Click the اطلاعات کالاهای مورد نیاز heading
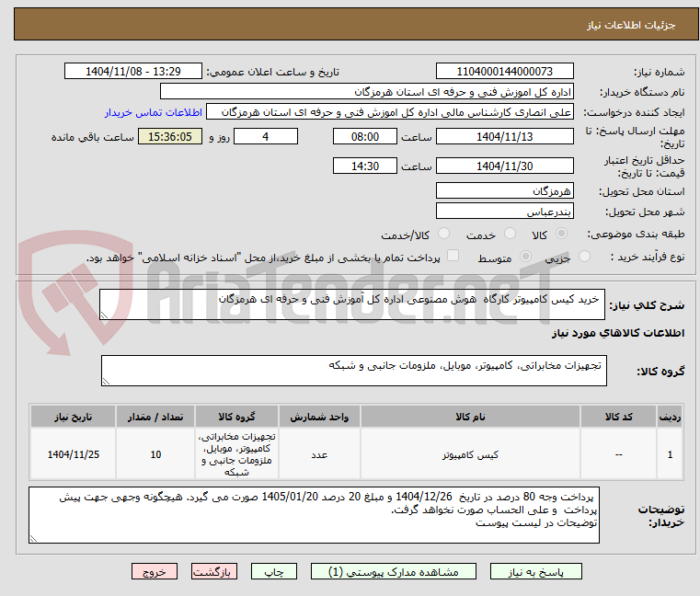Screen dimensions: 700x596 618,333
